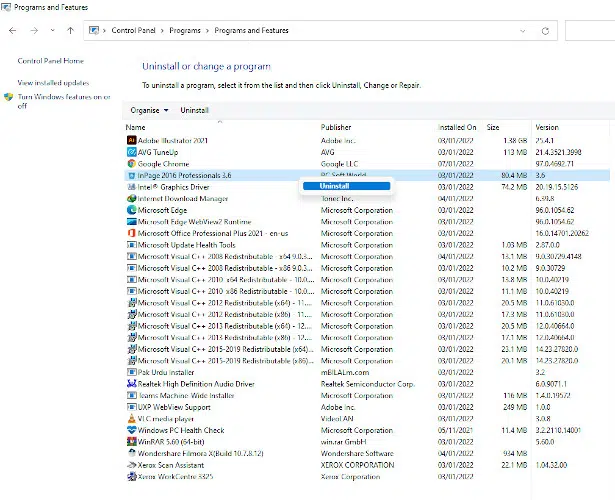Click the Adobe Illustrator 2021 icon

[x=132, y=140]
